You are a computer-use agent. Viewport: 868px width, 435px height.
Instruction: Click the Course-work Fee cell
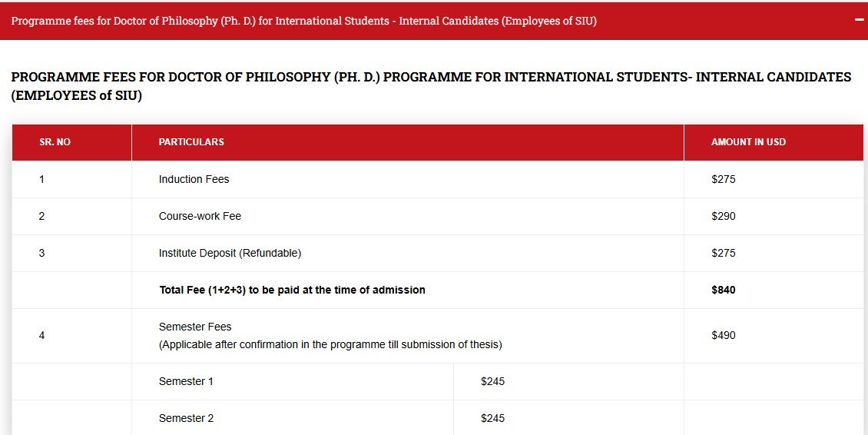click(x=200, y=216)
